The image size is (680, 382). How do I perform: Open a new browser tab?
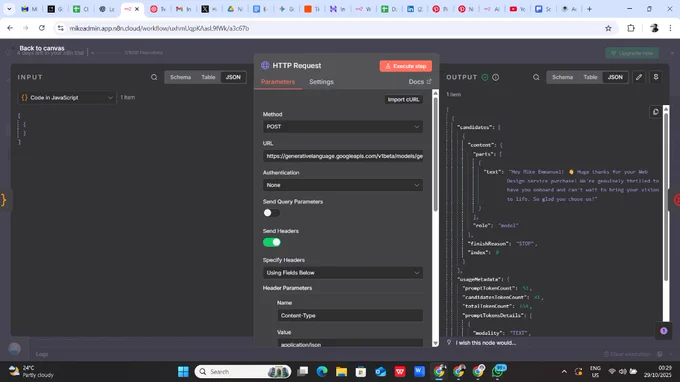(589, 9)
